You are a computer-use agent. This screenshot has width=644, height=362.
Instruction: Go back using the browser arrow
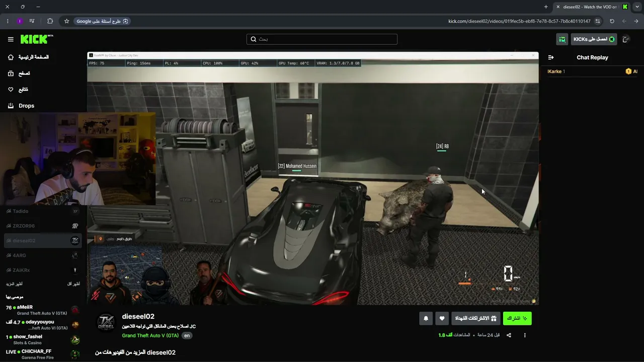click(x=636, y=21)
